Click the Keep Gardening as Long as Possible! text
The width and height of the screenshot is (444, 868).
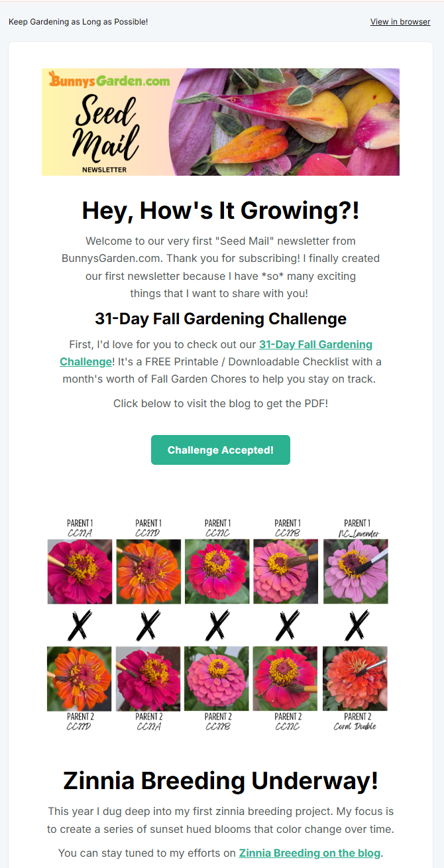tap(78, 22)
